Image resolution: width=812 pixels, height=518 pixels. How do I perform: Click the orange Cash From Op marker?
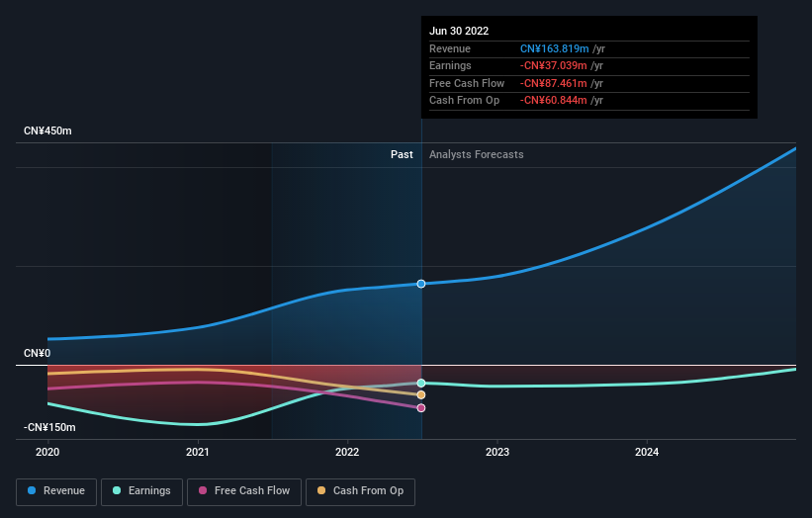pyautogui.click(x=421, y=394)
